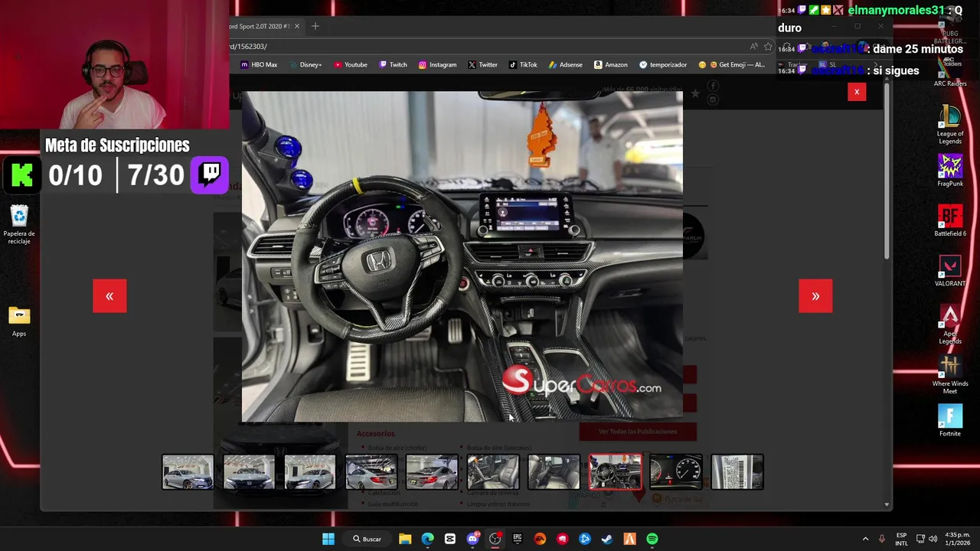Image resolution: width=980 pixels, height=551 pixels.
Task: Open the clock showing 4:35 p.m.
Action: pos(957,539)
